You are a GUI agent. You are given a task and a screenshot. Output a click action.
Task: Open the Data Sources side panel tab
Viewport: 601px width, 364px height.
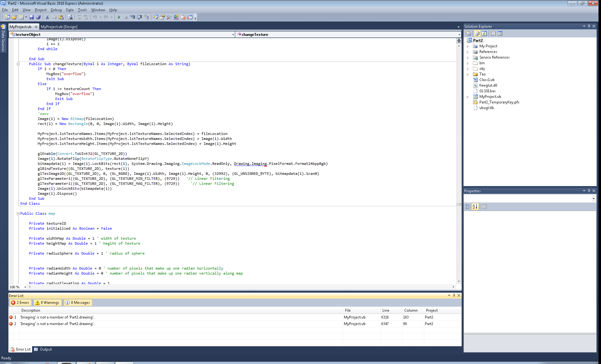(3, 38)
